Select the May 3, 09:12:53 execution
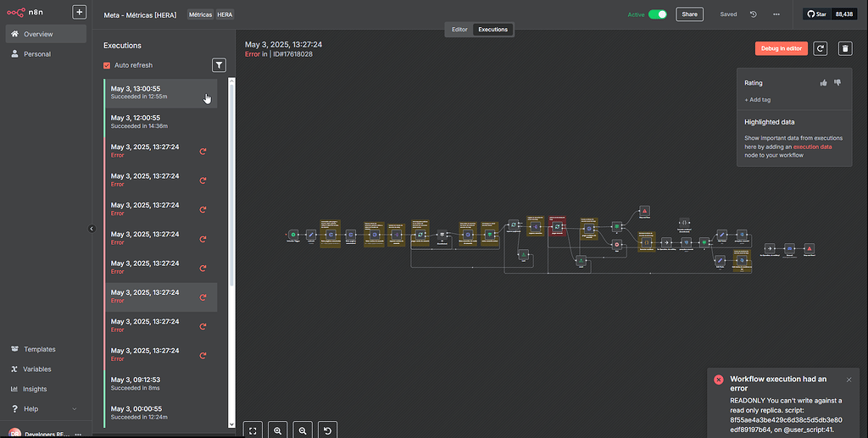The height and width of the screenshot is (438, 868). 161,384
